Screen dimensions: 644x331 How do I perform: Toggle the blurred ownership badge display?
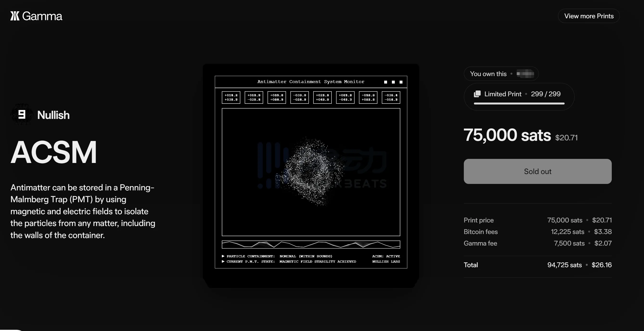tap(525, 73)
